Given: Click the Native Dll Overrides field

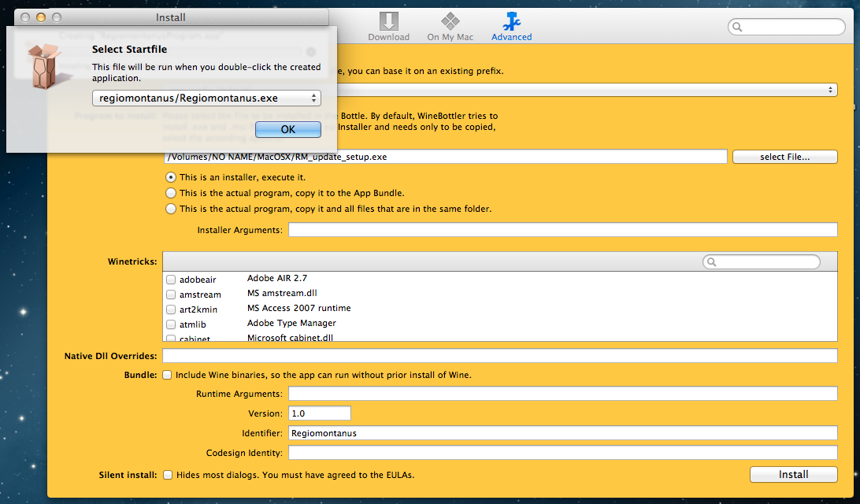Looking at the screenshot, I should point(499,355).
